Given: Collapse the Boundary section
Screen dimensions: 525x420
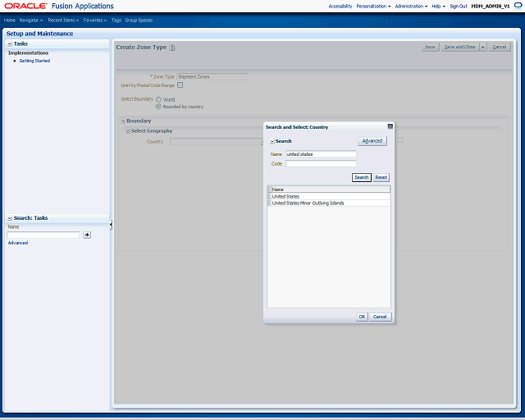Looking at the screenshot, I should [x=123, y=121].
